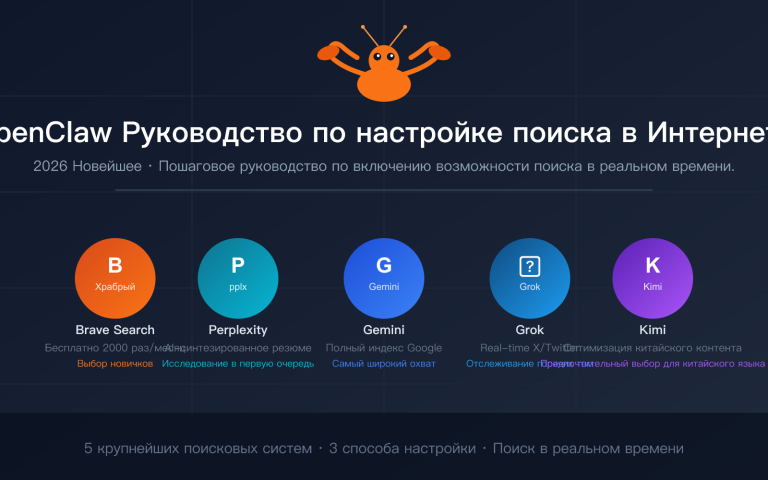Image resolution: width=768 pixels, height=480 pixels.
Task: Click footer text "Поиск в реальном времени"
Action: click(x=588, y=449)
